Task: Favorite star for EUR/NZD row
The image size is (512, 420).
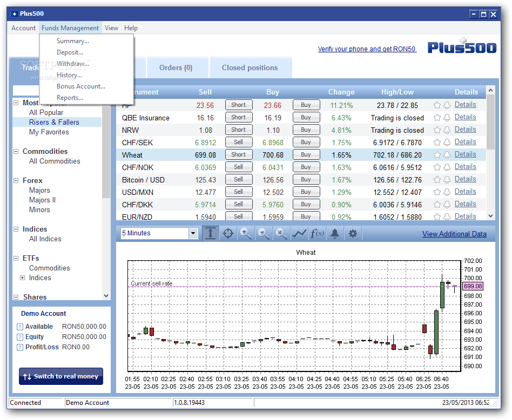Action: pos(437,216)
